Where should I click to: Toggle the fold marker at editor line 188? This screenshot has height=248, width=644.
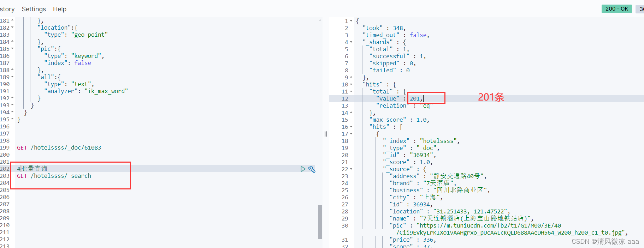point(12,70)
